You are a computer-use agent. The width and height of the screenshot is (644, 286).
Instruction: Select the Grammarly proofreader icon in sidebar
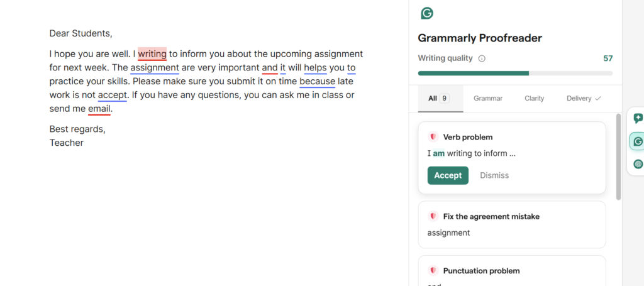tap(638, 141)
